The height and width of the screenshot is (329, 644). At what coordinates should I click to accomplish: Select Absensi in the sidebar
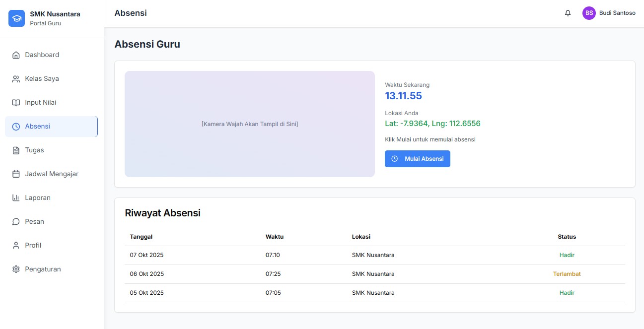(x=37, y=127)
